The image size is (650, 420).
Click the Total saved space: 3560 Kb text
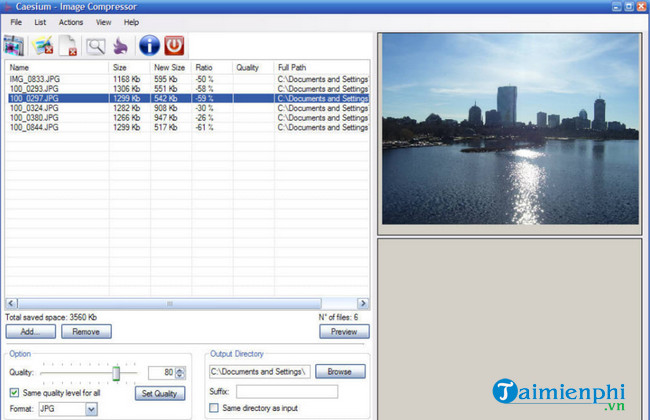pos(51,318)
